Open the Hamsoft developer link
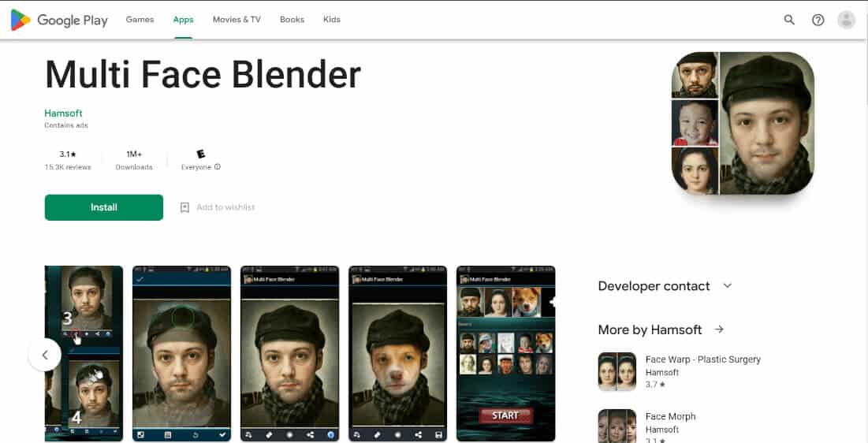 [x=63, y=113]
